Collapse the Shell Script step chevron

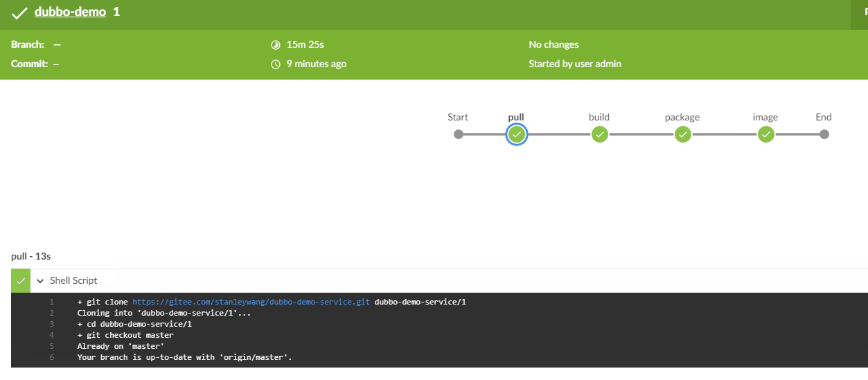tap(40, 281)
